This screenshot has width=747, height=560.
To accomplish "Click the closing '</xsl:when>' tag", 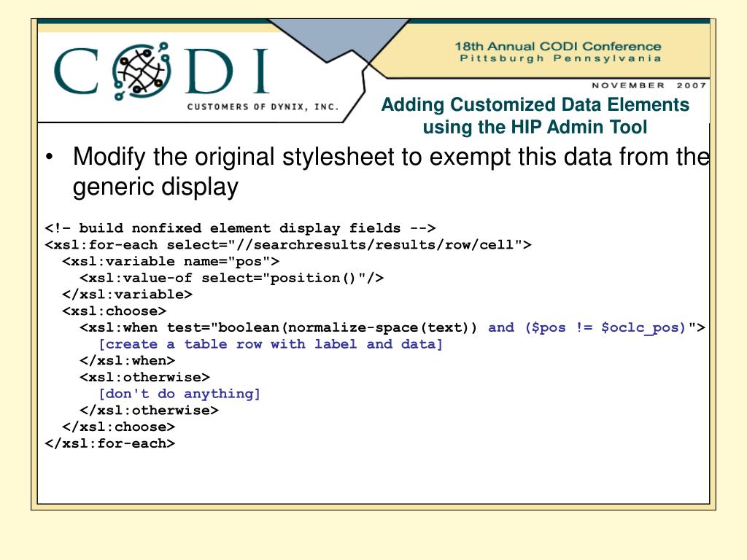I will (x=127, y=361).
